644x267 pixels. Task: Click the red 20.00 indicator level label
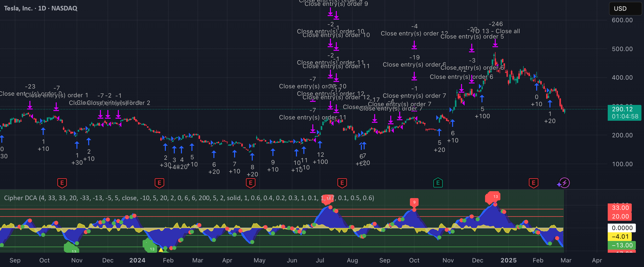coord(620,216)
